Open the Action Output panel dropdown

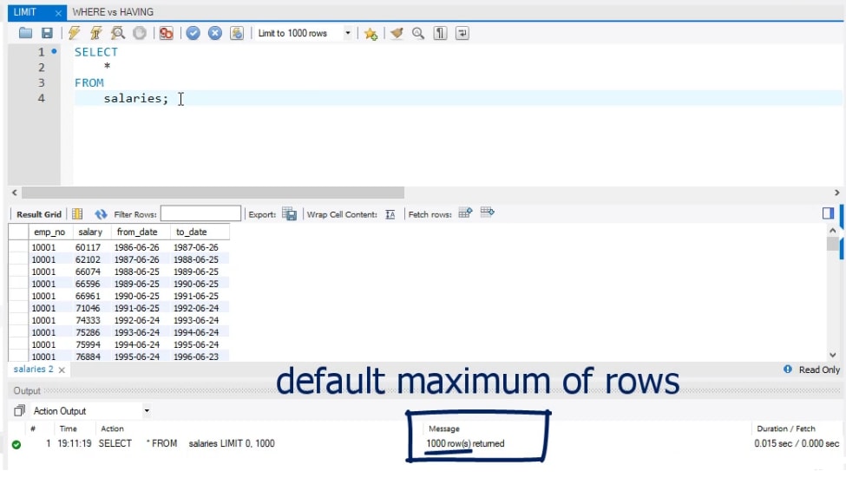pos(146,409)
